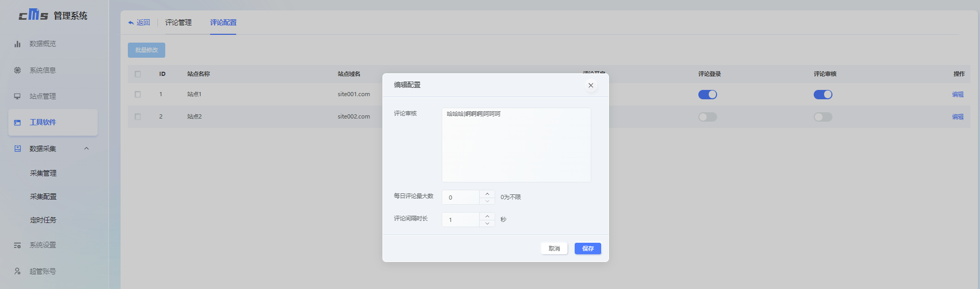980x289 pixels.
Task: Click the 操作 column header
Action: click(959, 74)
